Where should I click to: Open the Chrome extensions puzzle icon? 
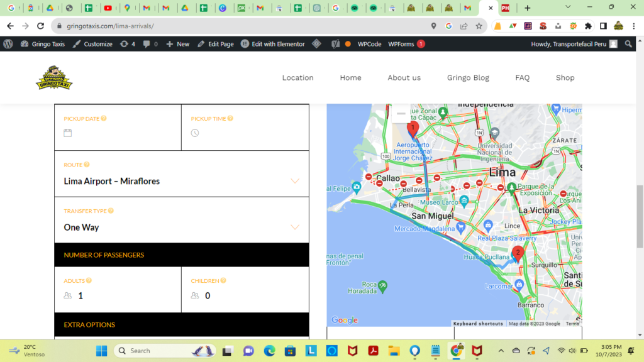pyautogui.click(x=588, y=26)
